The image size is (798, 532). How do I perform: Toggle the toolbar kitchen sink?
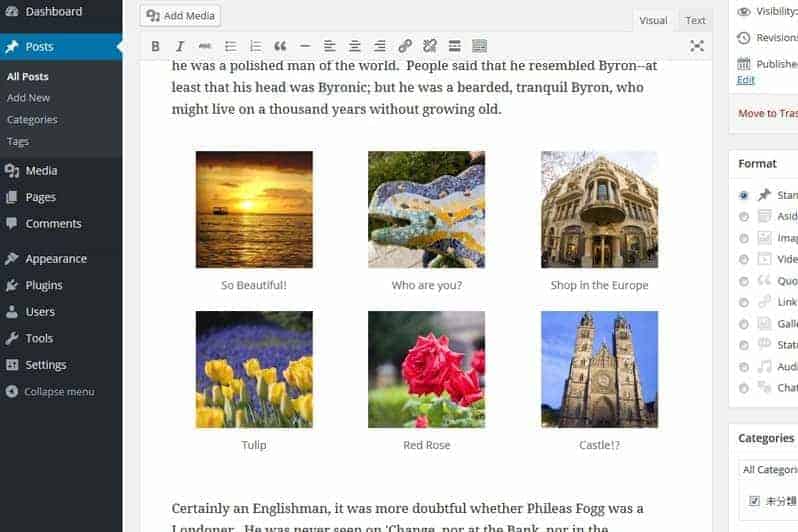[x=479, y=46]
